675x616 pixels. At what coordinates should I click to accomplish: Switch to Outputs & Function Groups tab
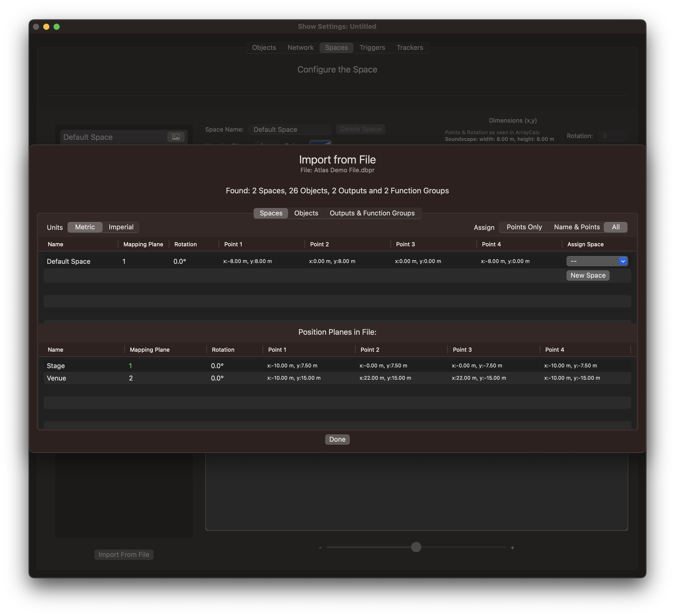tap(372, 213)
